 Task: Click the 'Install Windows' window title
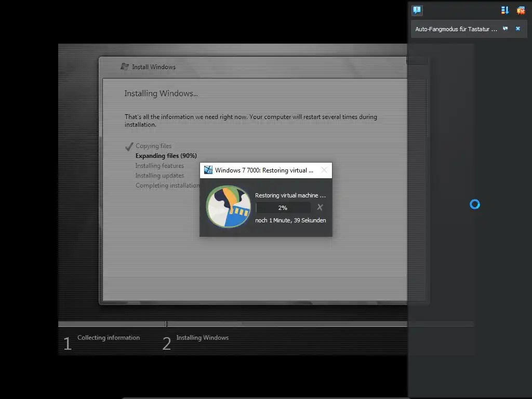pyautogui.click(x=154, y=67)
